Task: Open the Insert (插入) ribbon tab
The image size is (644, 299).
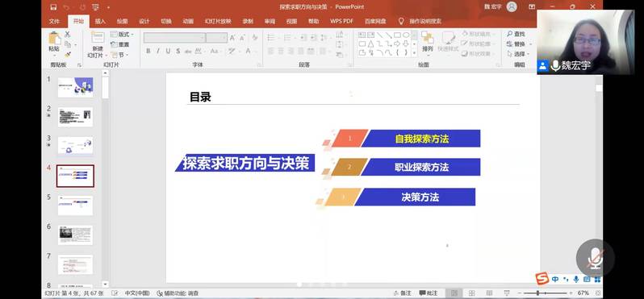Action: (100, 22)
